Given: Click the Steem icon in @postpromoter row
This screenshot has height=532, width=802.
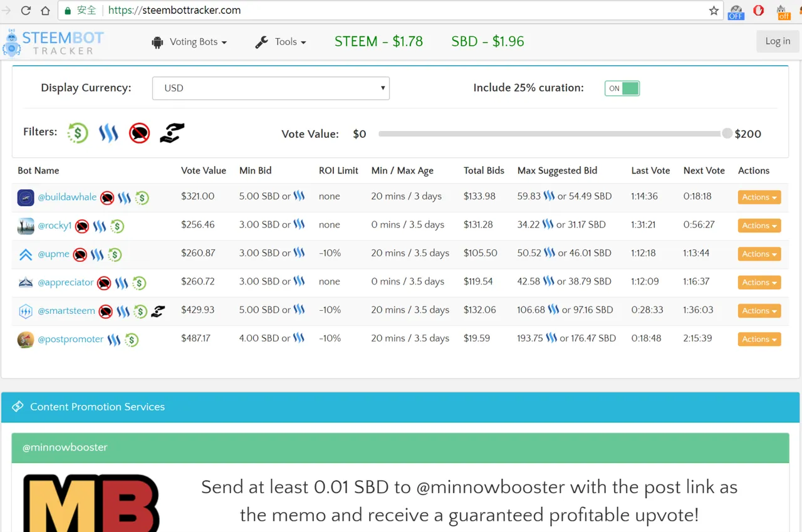Looking at the screenshot, I should [113, 340].
